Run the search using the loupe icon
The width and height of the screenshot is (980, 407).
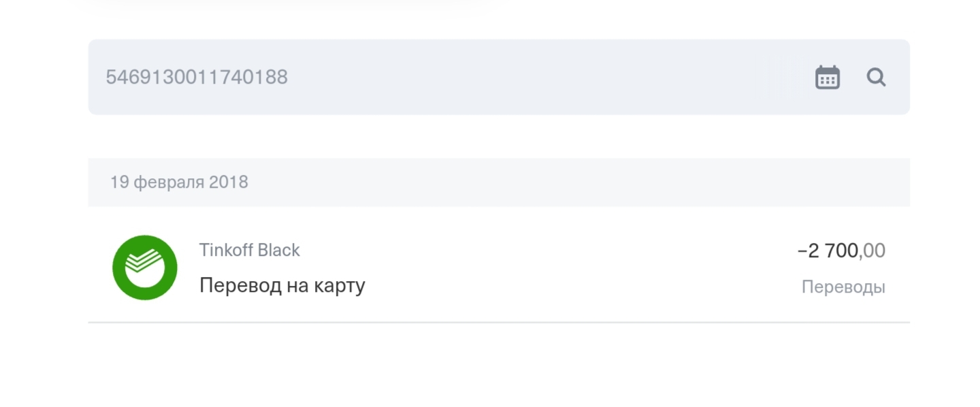tap(877, 77)
